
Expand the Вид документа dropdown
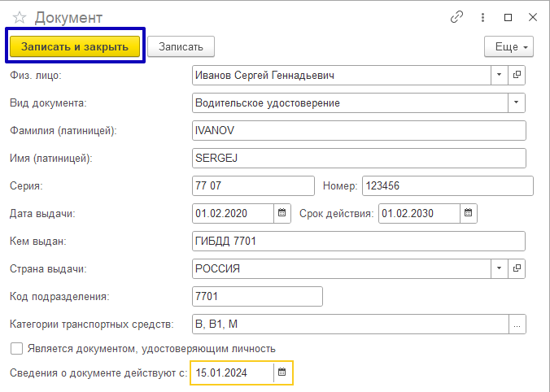(517, 103)
